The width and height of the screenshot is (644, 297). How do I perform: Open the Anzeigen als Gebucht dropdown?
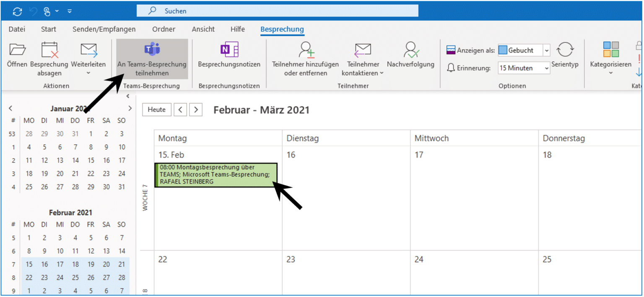(x=546, y=50)
